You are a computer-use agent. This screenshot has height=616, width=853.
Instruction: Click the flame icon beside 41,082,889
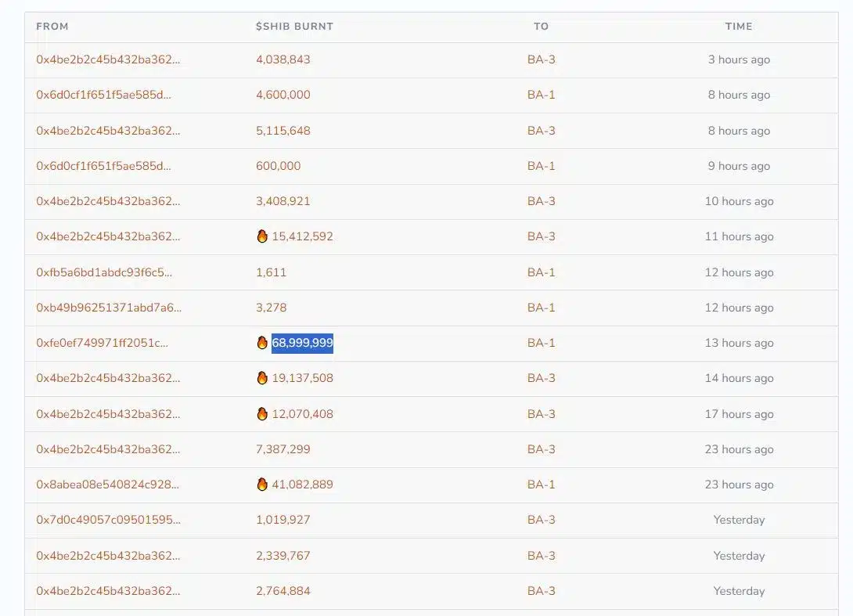point(262,485)
